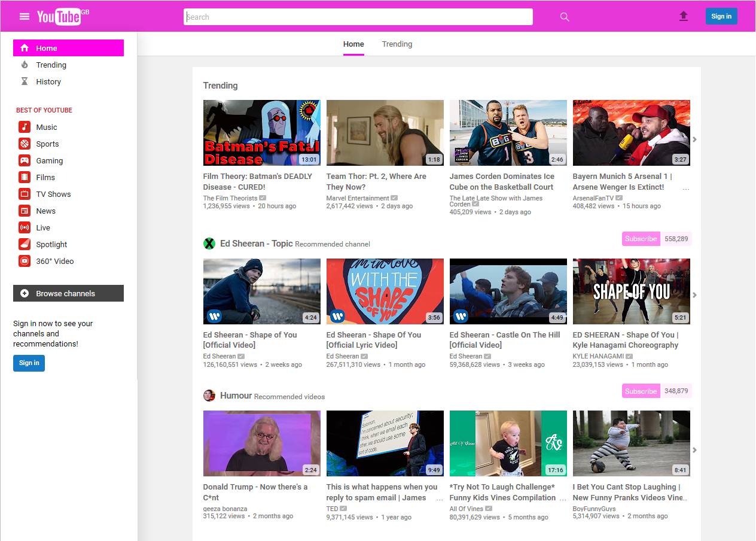Click the Music note icon
The image size is (756, 541).
[x=25, y=127]
